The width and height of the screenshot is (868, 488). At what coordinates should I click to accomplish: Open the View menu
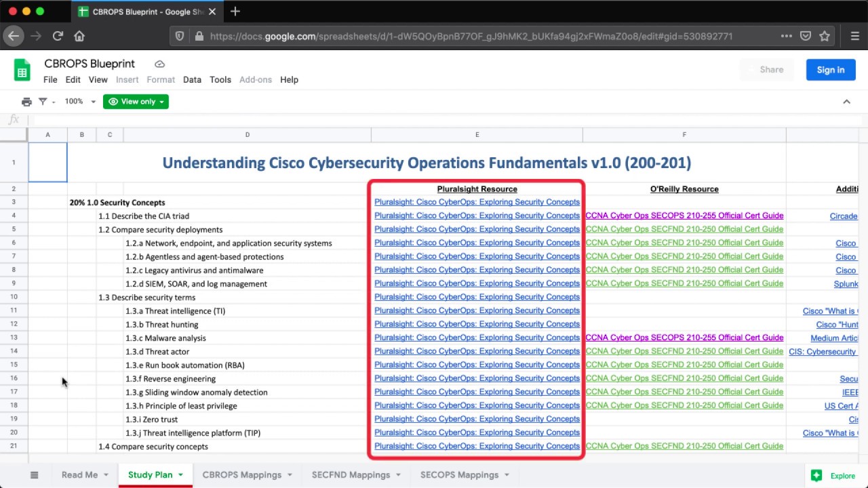coord(98,79)
